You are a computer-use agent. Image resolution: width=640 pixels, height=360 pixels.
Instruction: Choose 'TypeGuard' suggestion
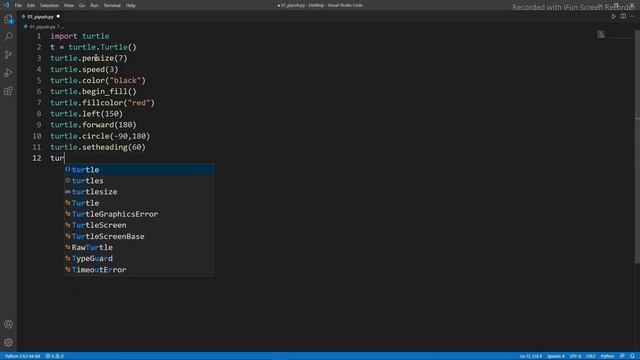(x=139, y=258)
